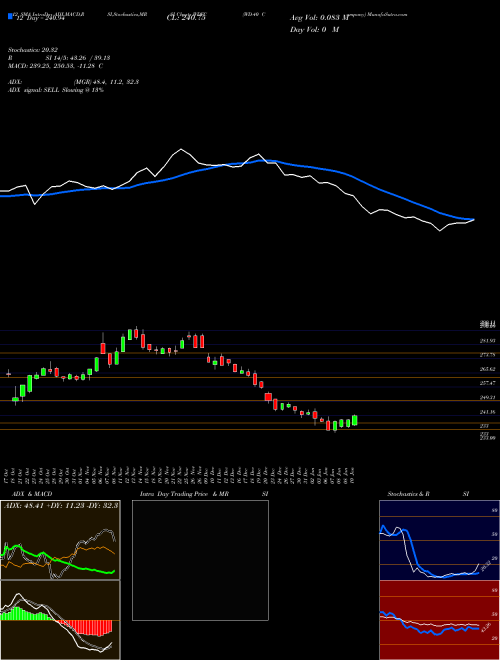Click the 'MACD: 239.25, 250.53, -11.28' line
Viewport: 500px width, 660px height.
[55, 66]
